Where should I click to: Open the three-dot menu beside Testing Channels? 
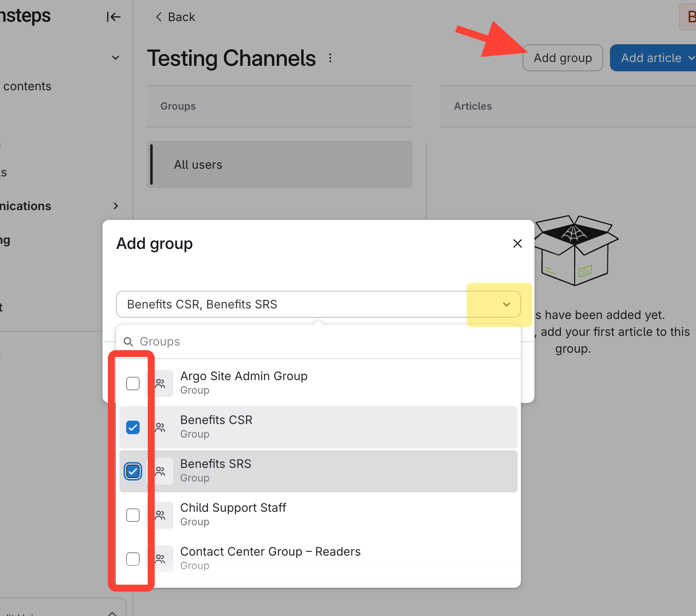(330, 58)
